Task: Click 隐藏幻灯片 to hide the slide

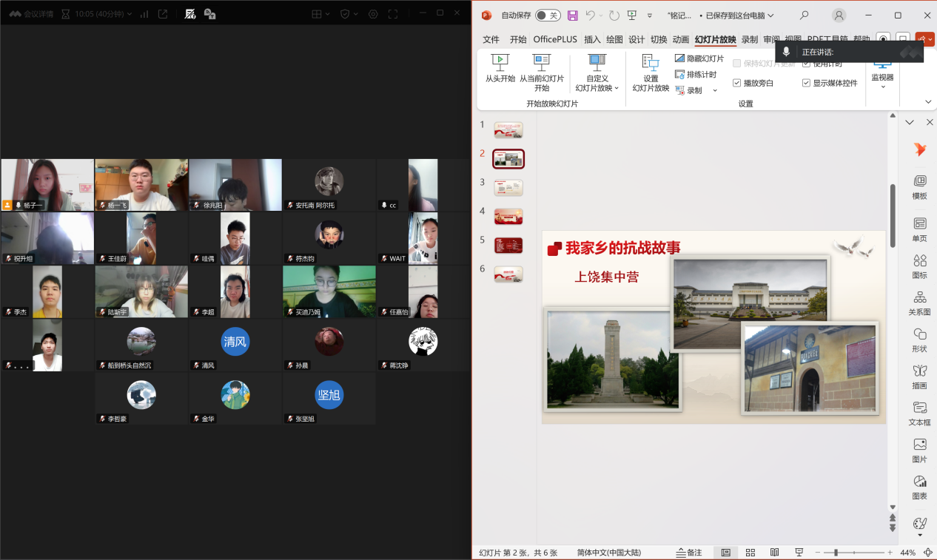Action: point(699,58)
